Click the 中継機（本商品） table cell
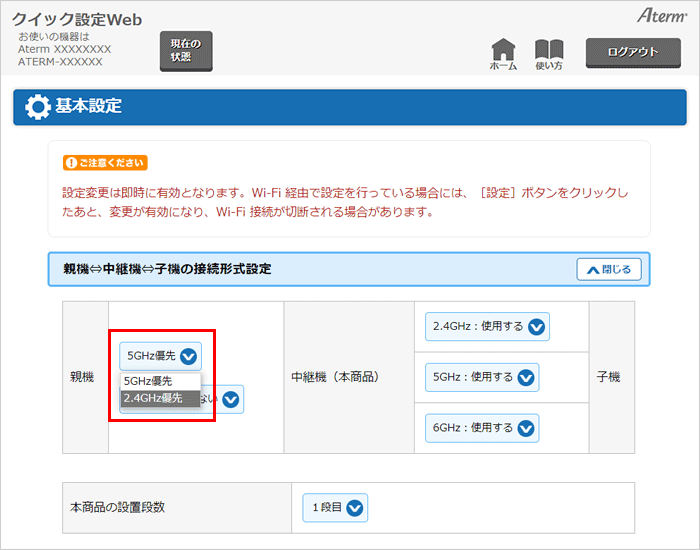 coord(349,377)
